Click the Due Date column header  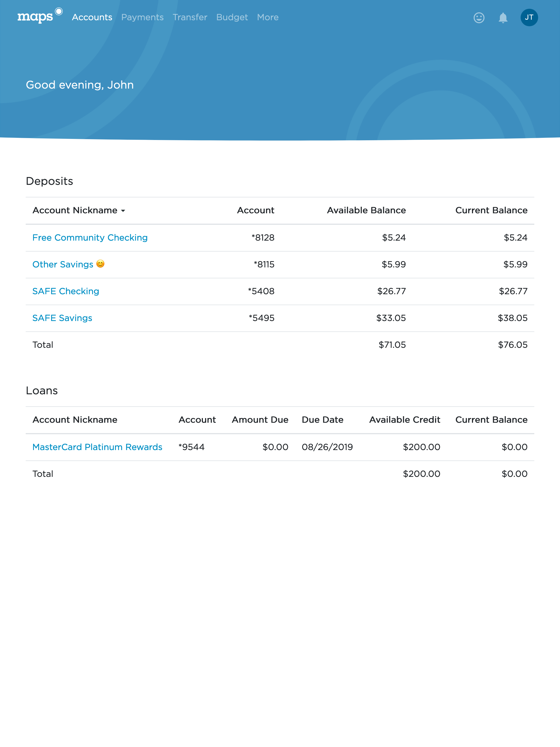point(323,419)
